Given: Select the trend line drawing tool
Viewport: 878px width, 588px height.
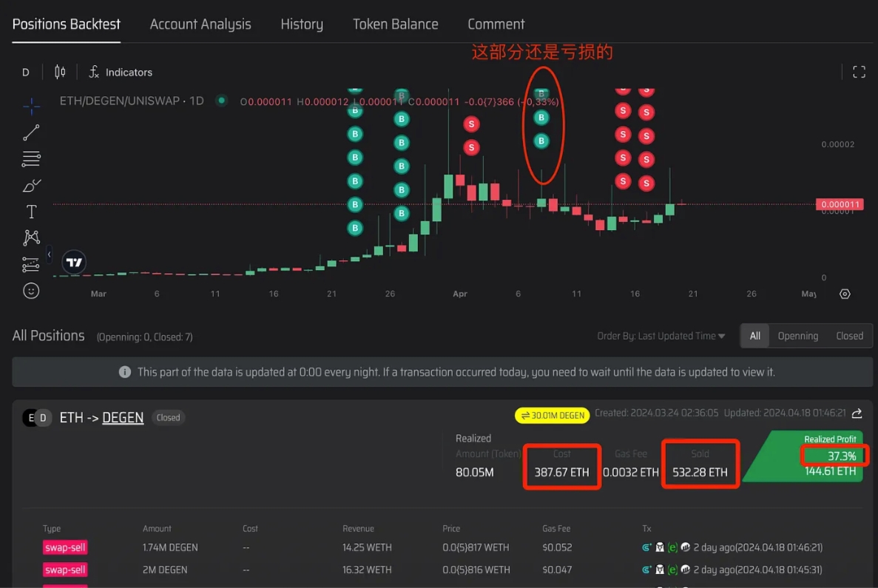Looking at the screenshot, I should tap(31, 133).
